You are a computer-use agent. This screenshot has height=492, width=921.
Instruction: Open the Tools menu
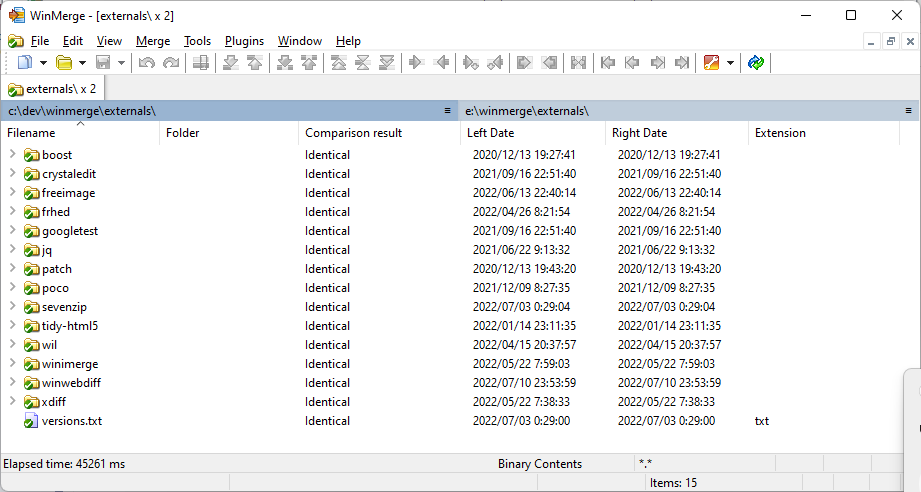[197, 41]
